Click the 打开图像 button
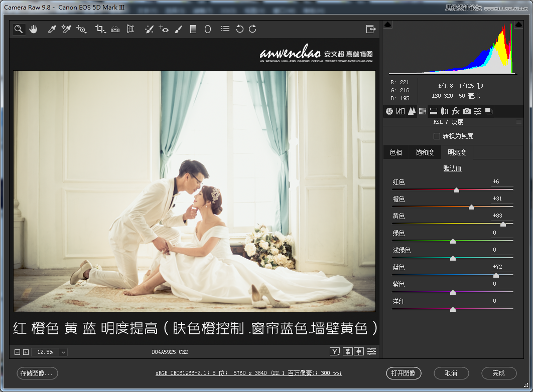 click(x=404, y=373)
